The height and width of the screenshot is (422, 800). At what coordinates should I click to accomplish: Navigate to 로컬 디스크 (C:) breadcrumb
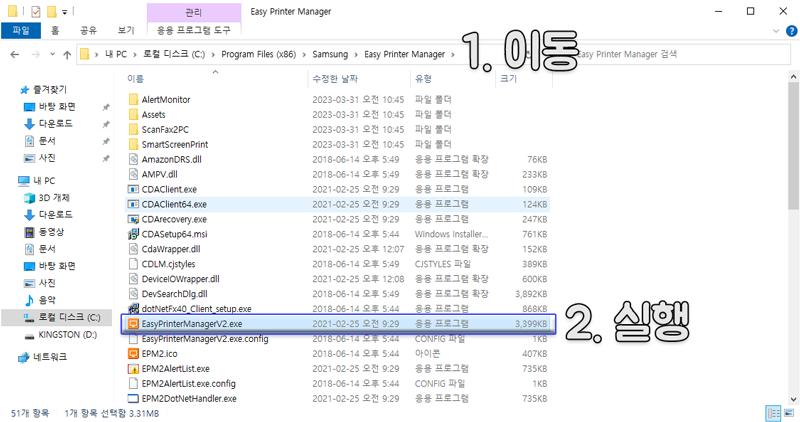[174, 55]
